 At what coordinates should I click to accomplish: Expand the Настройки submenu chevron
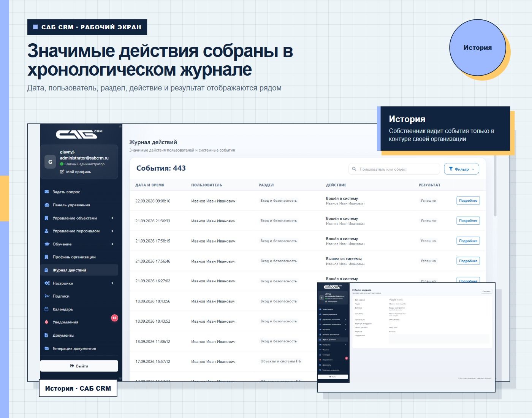point(112,283)
